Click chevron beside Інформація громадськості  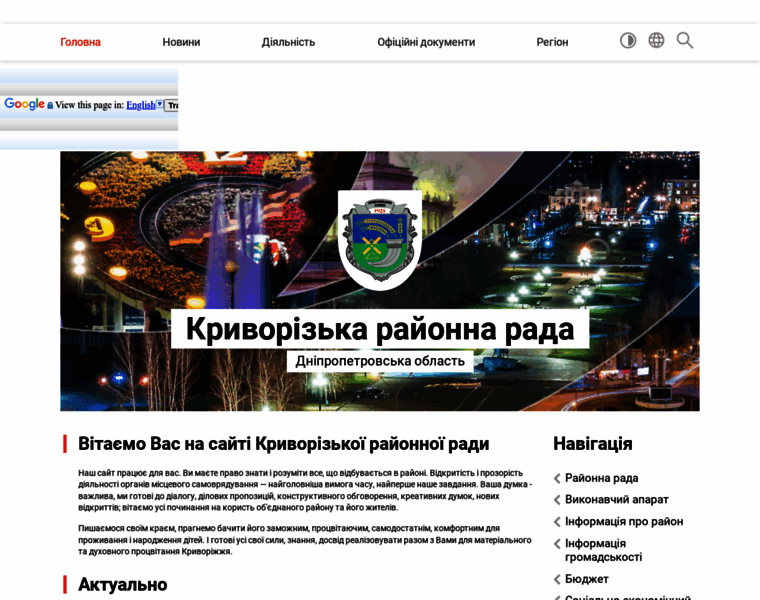pyautogui.click(x=557, y=544)
